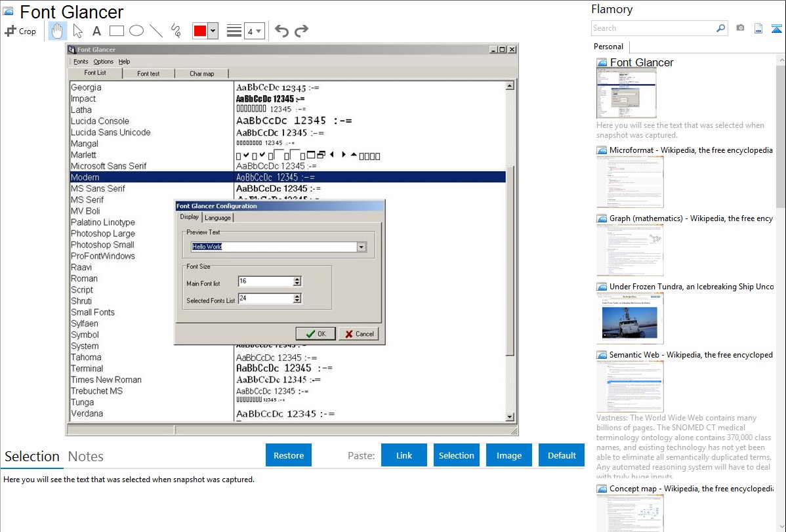Open the Semantic Web snapshot title
Screen dimensions: 786x532
coord(691,354)
